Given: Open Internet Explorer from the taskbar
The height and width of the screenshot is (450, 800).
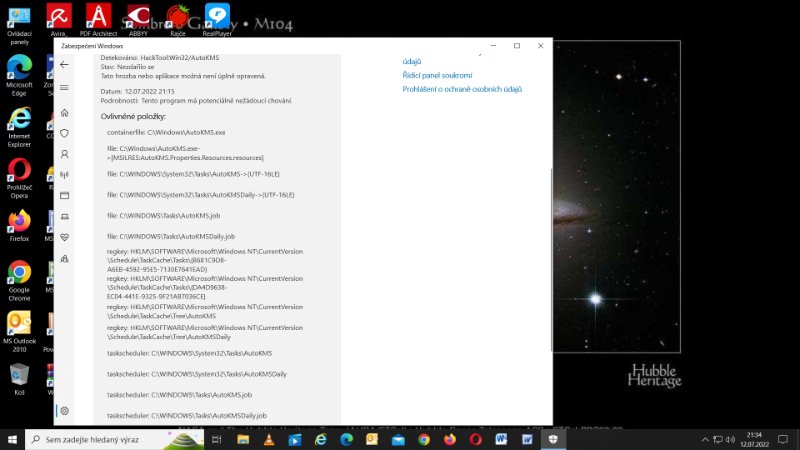Looking at the screenshot, I should click(x=320, y=439).
